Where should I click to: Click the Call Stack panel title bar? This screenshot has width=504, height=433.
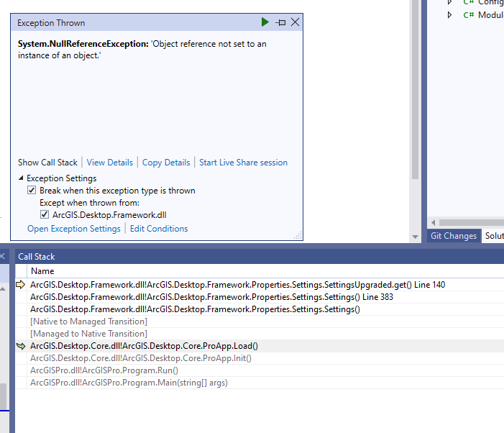[x=259, y=257]
